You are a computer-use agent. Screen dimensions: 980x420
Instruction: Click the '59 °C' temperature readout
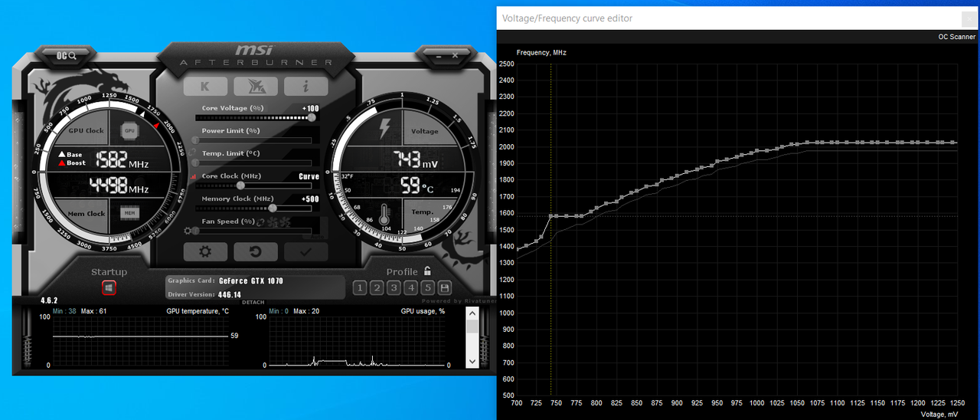[x=417, y=185]
